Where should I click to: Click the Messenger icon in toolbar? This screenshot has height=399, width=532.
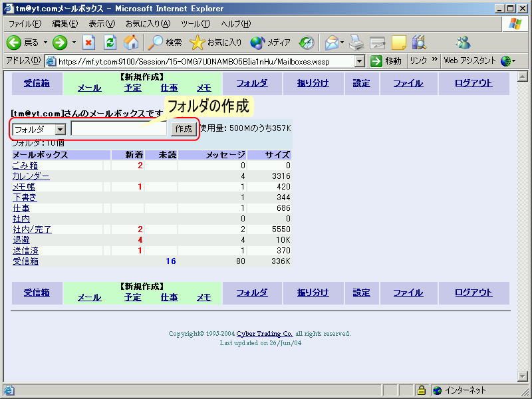click(x=463, y=43)
